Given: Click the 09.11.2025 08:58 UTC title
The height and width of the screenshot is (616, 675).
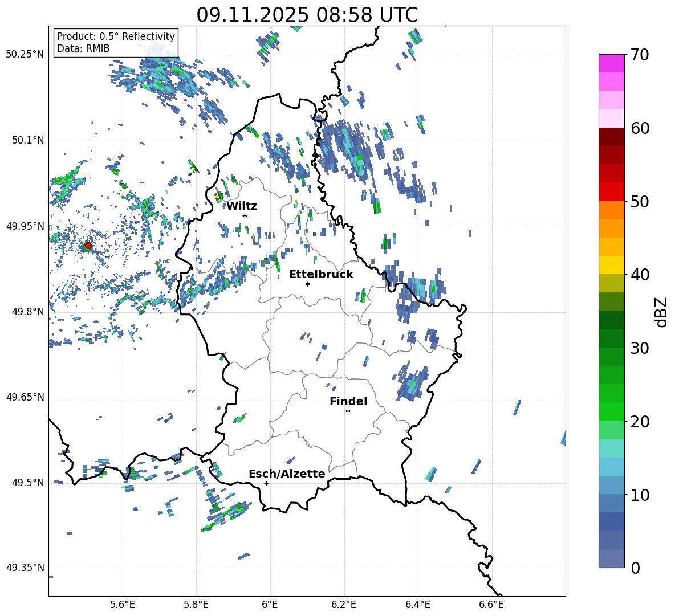Looking at the screenshot, I should [x=307, y=15].
